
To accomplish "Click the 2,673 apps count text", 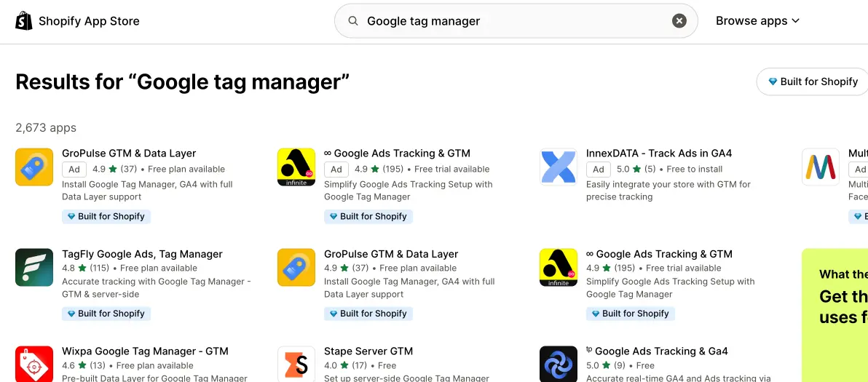I will pyautogui.click(x=46, y=128).
